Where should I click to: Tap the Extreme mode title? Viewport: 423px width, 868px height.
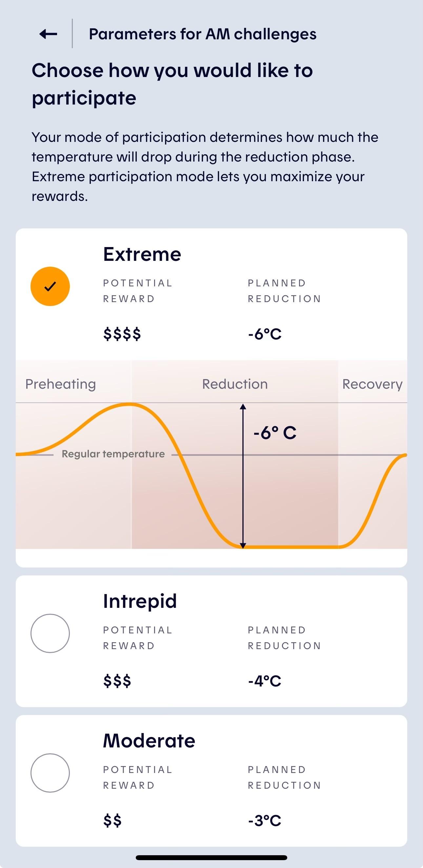point(142,254)
